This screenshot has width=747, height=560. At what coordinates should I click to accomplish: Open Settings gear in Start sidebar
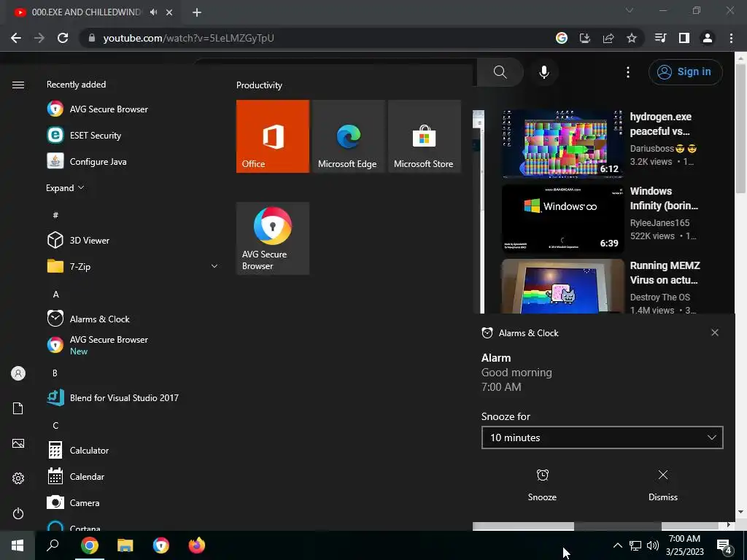pos(18,478)
